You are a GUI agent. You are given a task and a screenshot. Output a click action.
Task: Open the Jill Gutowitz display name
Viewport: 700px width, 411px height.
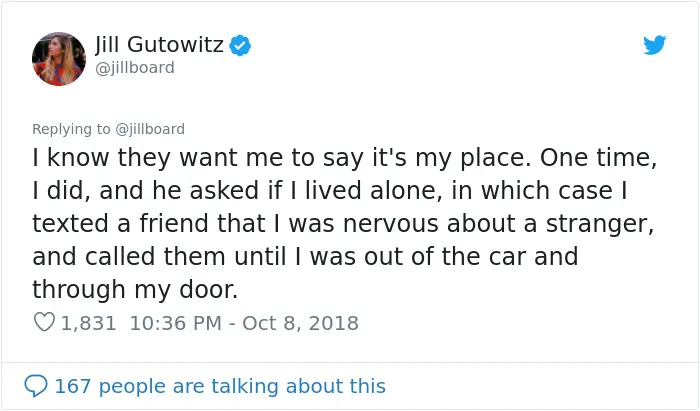pyautogui.click(x=159, y=45)
